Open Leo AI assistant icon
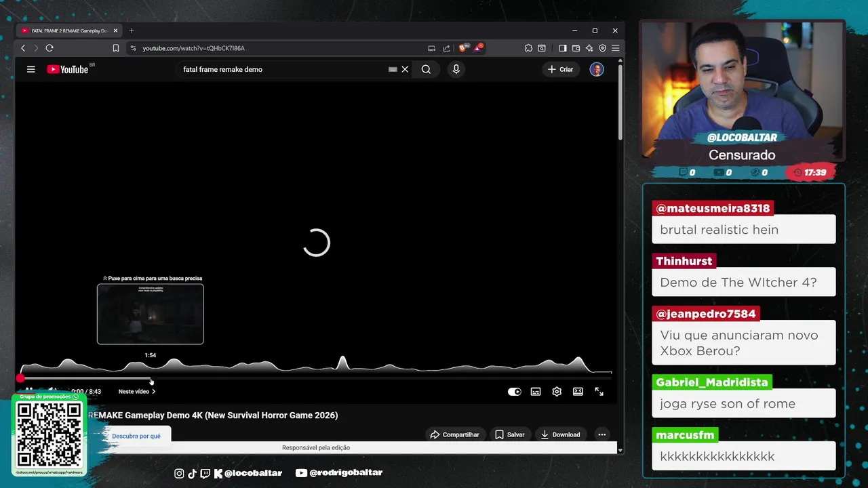Screen dimensions: 868x488 tap(589, 48)
